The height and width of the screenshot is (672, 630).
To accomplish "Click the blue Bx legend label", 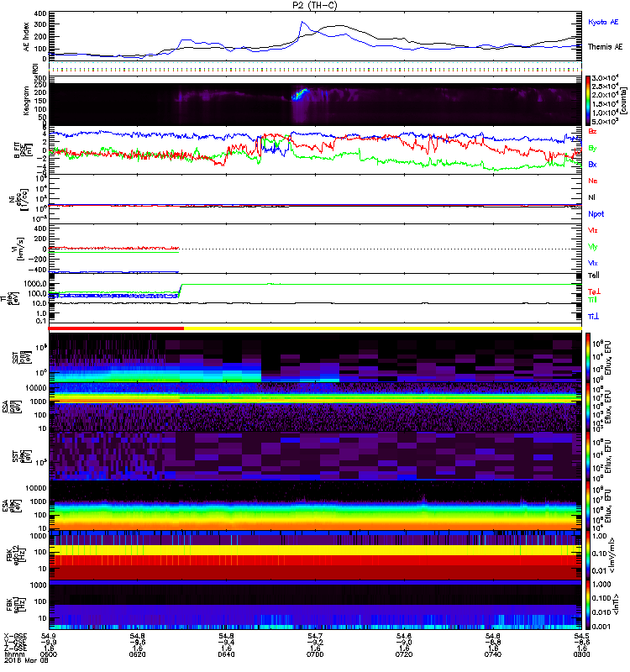I will pos(592,164).
